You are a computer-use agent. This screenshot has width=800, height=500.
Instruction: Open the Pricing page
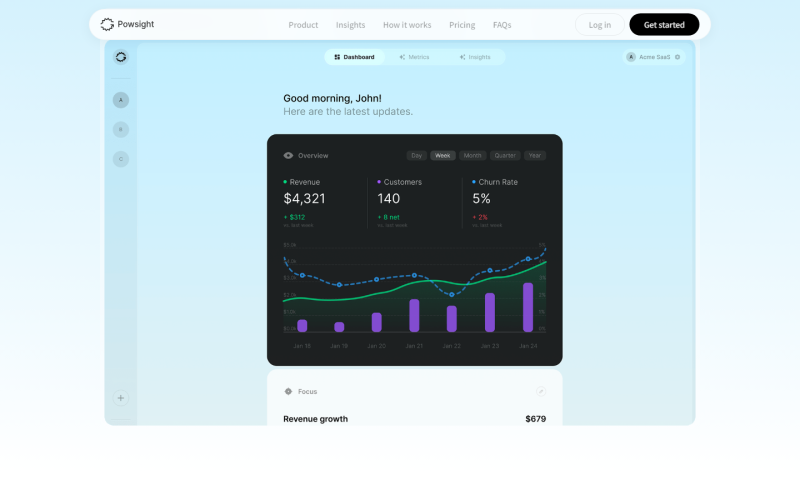pyautogui.click(x=462, y=24)
